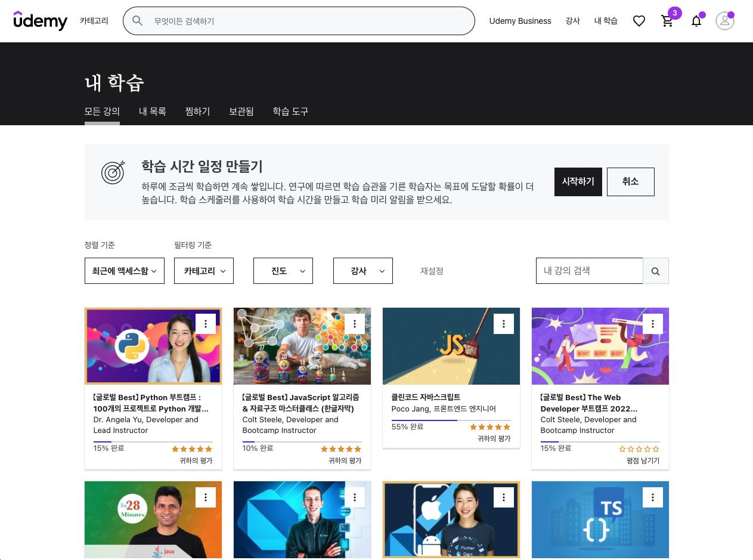Click the target icon in study schedule banner
Viewport: 753px width, 560px height.
click(x=113, y=172)
